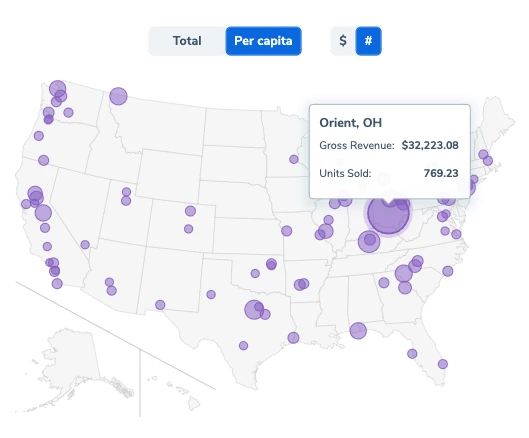Select the southern tip Texas bubble
The width and height of the screenshot is (529, 438).
click(x=243, y=346)
